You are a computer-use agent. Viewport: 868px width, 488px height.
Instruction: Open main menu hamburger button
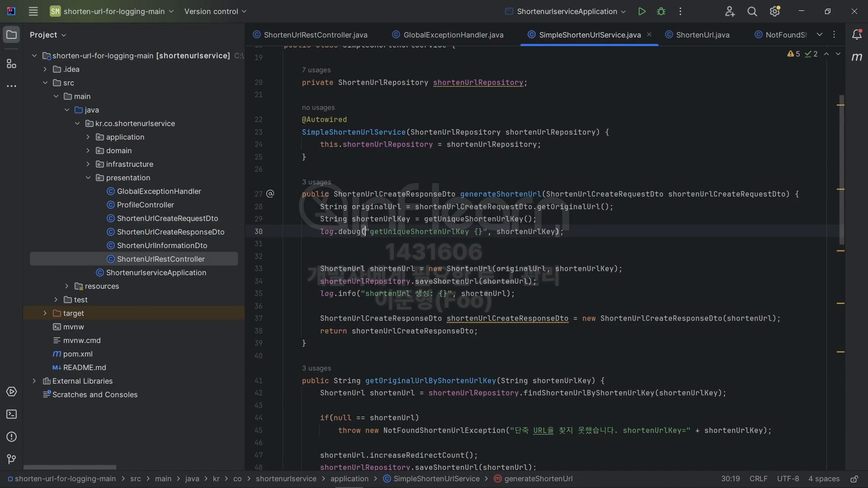33,11
